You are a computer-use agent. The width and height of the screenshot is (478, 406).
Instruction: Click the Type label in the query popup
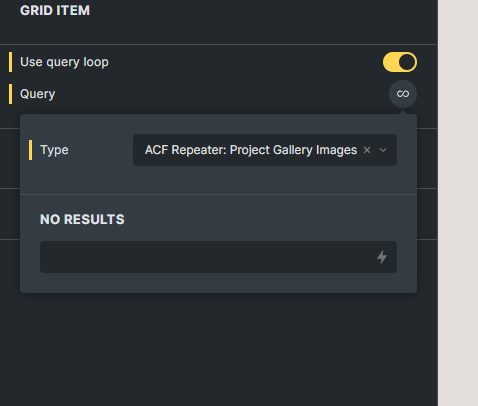coord(54,150)
